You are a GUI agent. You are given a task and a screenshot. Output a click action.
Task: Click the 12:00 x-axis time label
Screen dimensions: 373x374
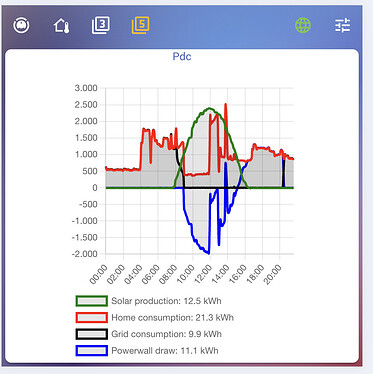(x=203, y=274)
